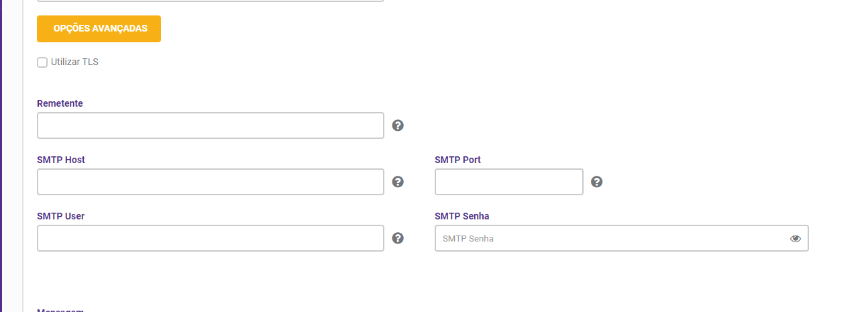Reveal SMTP Senha with the eye icon
The width and height of the screenshot is (868, 312).
(x=796, y=238)
